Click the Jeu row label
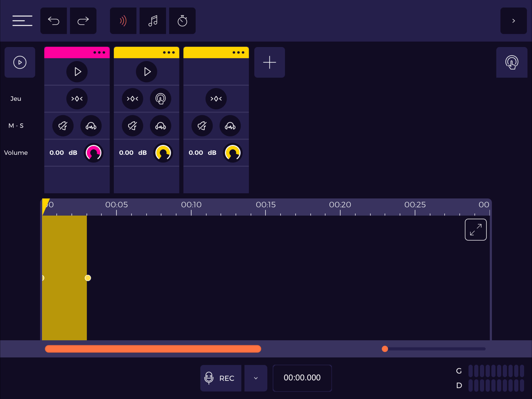Image resolution: width=532 pixels, height=399 pixels. [x=16, y=99]
